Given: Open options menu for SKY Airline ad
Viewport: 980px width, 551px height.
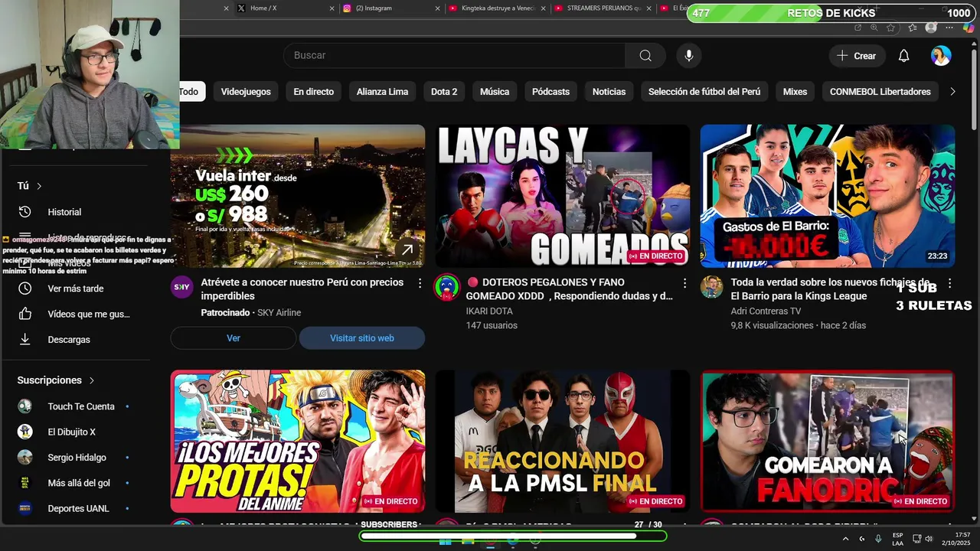Looking at the screenshot, I should click(420, 283).
